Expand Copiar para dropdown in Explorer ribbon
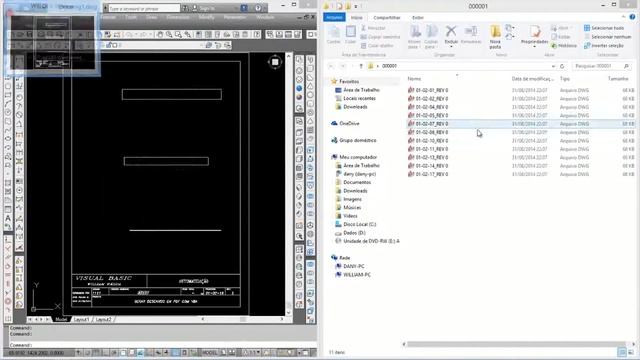 click(431, 44)
